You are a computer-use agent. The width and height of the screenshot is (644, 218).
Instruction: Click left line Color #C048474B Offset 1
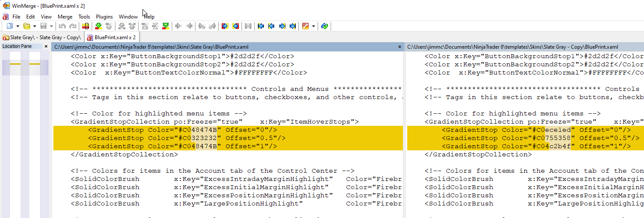click(228, 146)
